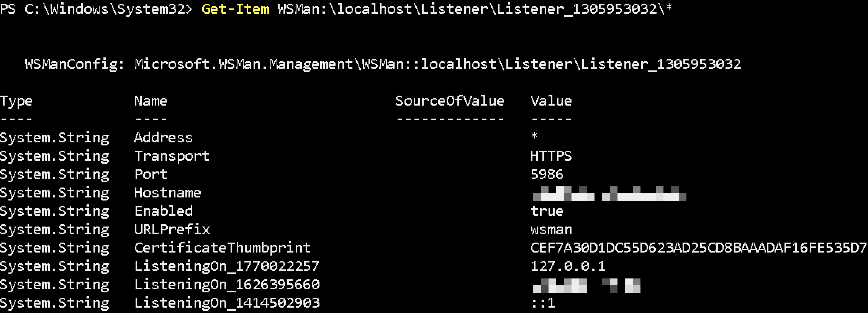Click the blurred Hostname value
The width and height of the screenshot is (868, 313).
coord(609,194)
